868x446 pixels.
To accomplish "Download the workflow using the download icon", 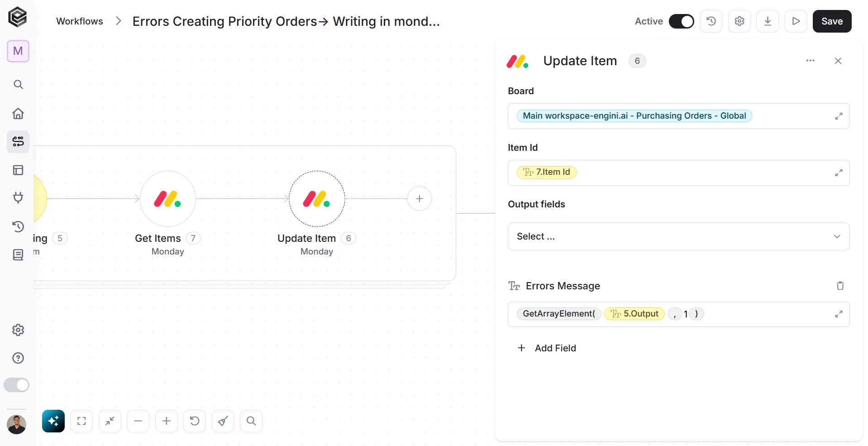I will tap(768, 21).
